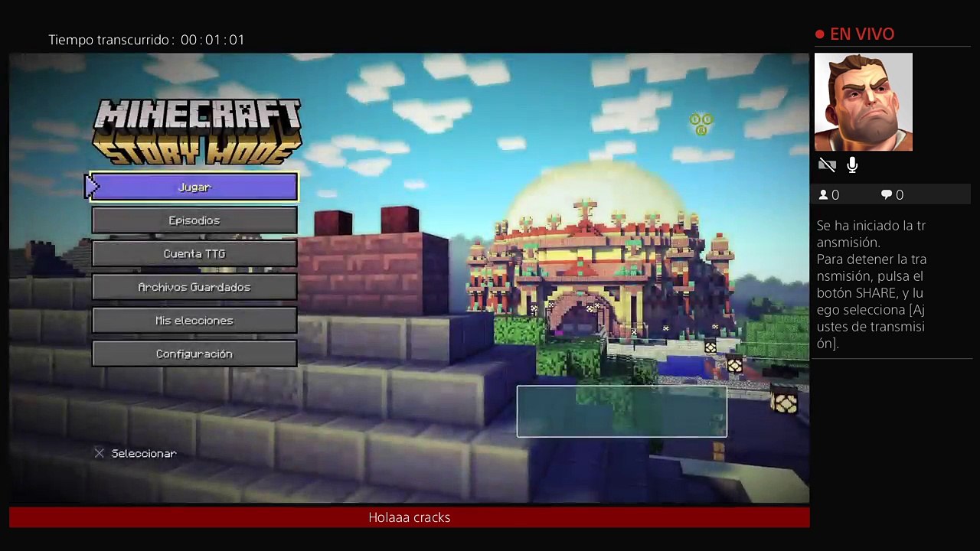Toggle the microphone icon
This screenshot has width=980, height=551.
tap(852, 165)
